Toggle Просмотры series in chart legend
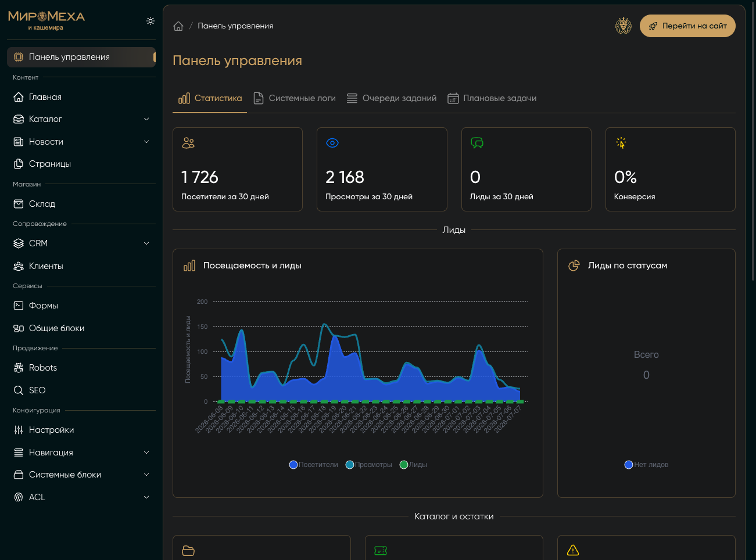The image size is (756, 560). click(369, 465)
